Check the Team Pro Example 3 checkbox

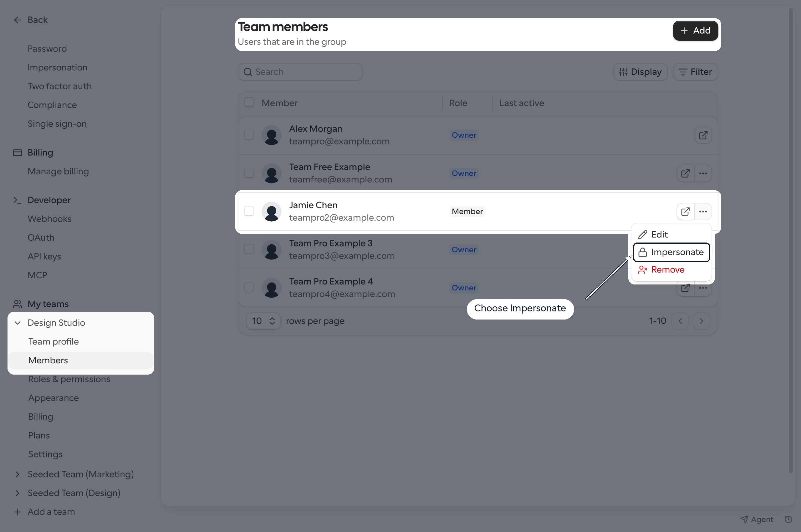(249, 249)
